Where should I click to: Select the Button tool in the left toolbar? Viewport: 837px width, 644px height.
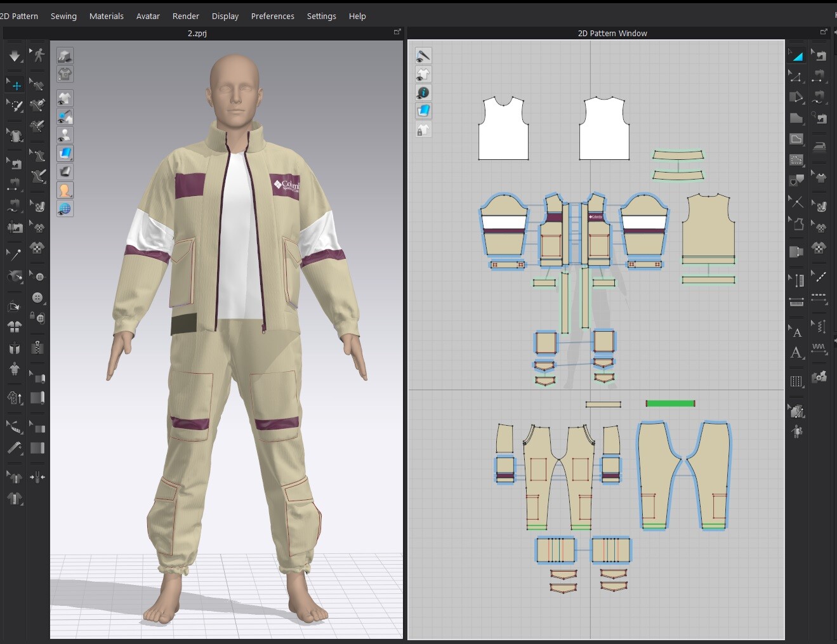coord(38,296)
